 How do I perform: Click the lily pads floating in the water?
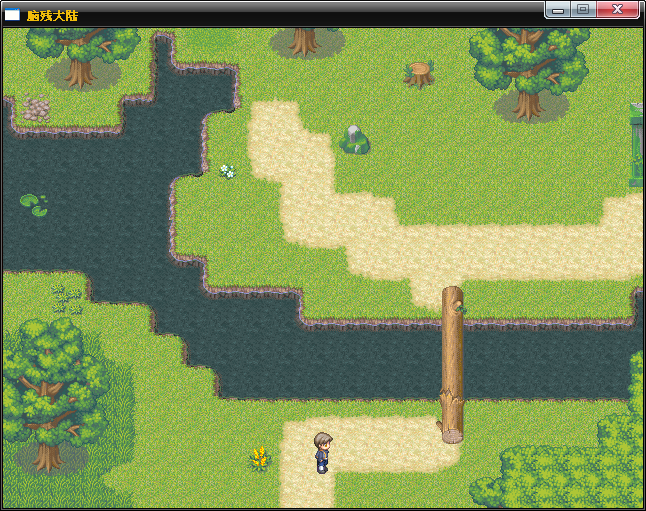click(x=34, y=205)
